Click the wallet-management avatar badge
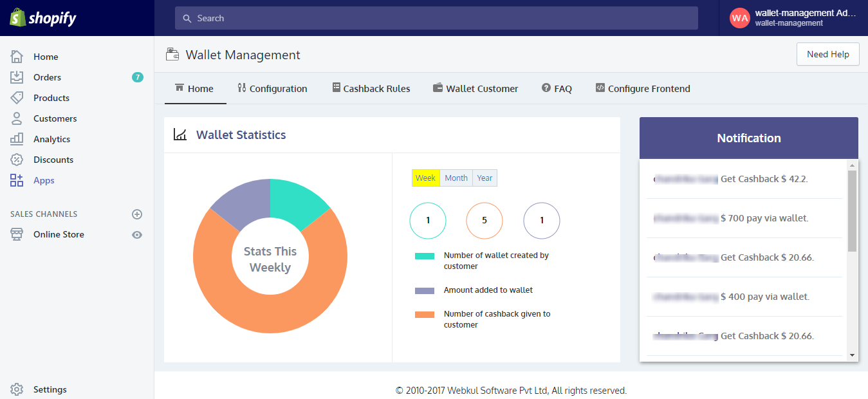868x399 pixels. pyautogui.click(x=739, y=18)
